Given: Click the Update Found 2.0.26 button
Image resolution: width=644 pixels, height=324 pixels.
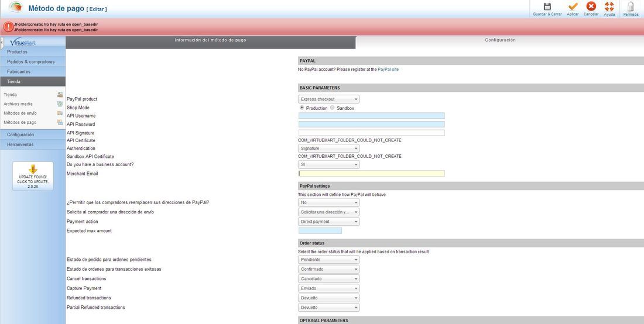Looking at the screenshot, I should pos(33,177).
